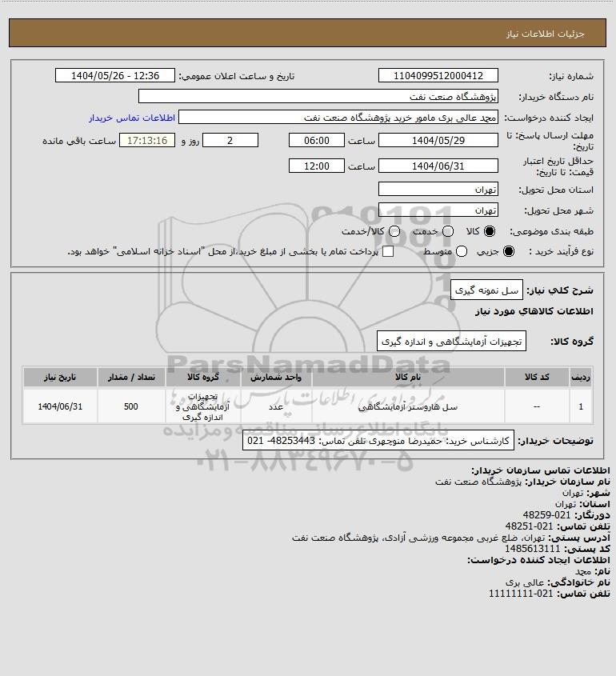Click the goods group تجهیزات آزمایشگاهی field

point(451,341)
